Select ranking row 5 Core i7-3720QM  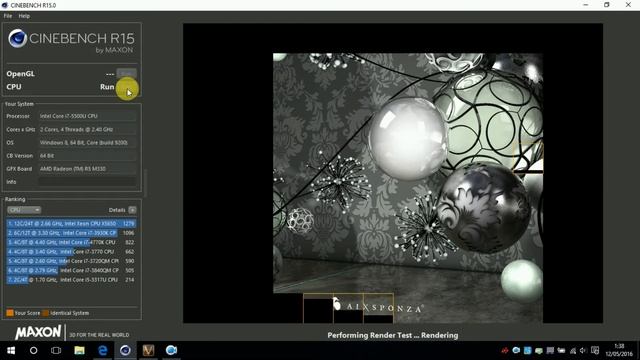click(71, 261)
